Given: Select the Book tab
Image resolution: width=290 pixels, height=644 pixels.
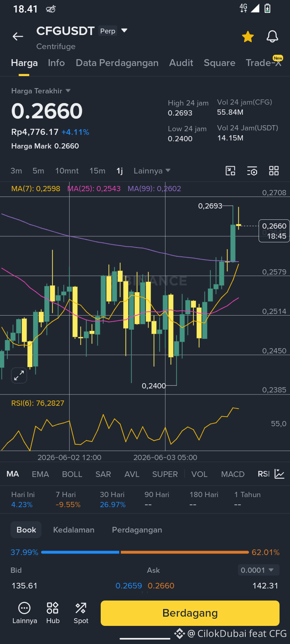Looking at the screenshot, I should (26, 530).
